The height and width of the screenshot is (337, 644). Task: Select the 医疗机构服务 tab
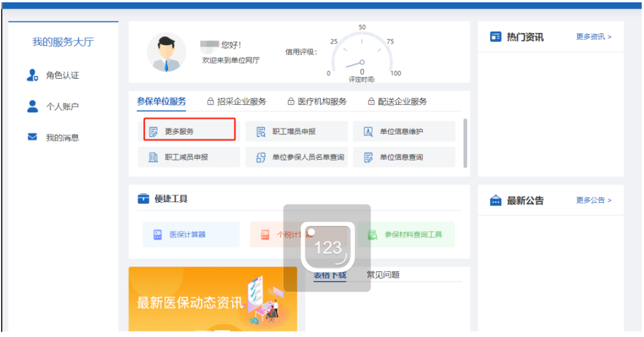[x=322, y=101]
